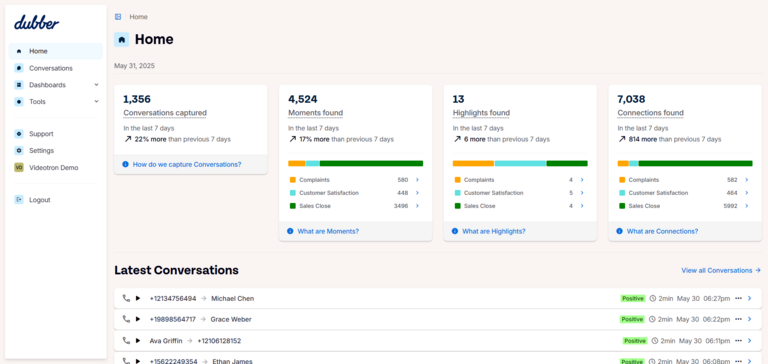Play the Ava Griffin conversation
Image resolution: width=768 pixels, height=364 pixels.
coord(138,340)
